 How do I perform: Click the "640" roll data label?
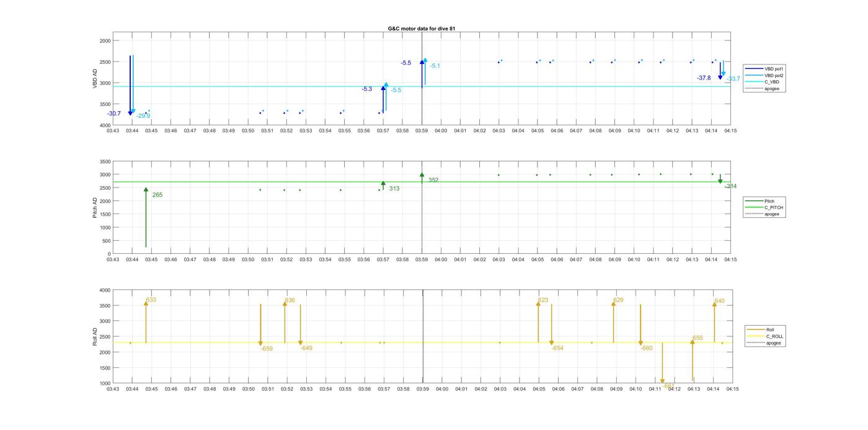719,301
